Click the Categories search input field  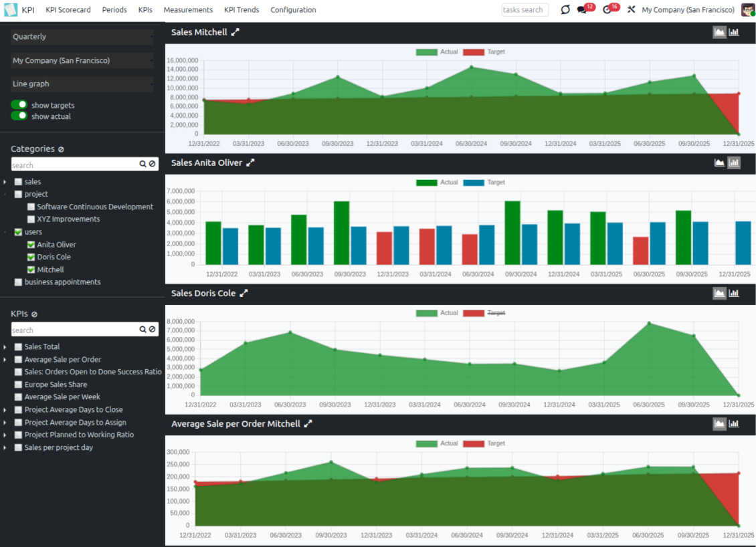pos(74,165)
